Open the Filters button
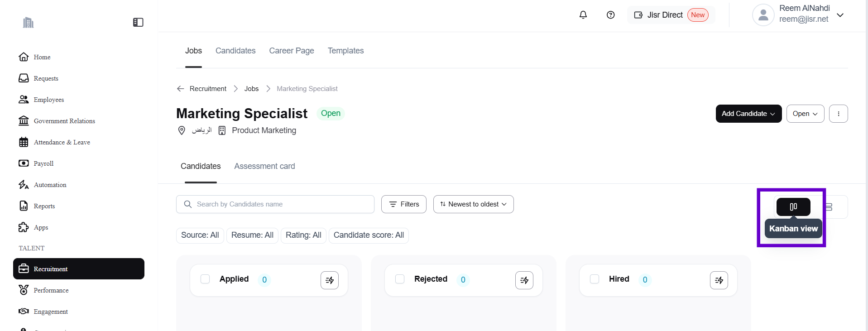The width and height of the screenshot is (868, 331). [404, 204]
